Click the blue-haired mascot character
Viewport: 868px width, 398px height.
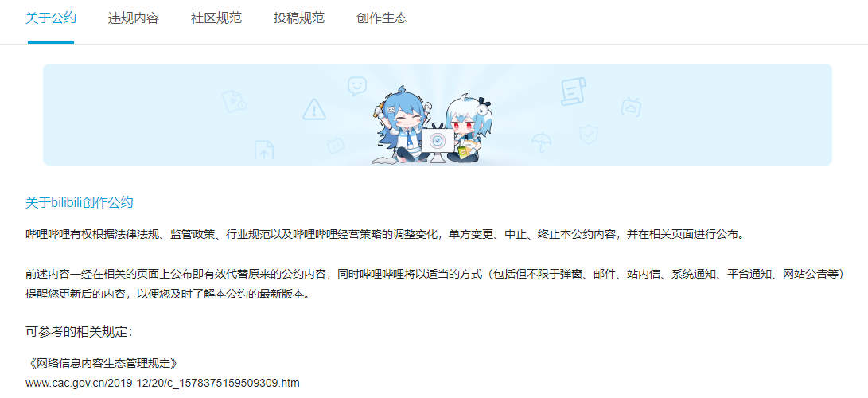click(x=399, y=127)
